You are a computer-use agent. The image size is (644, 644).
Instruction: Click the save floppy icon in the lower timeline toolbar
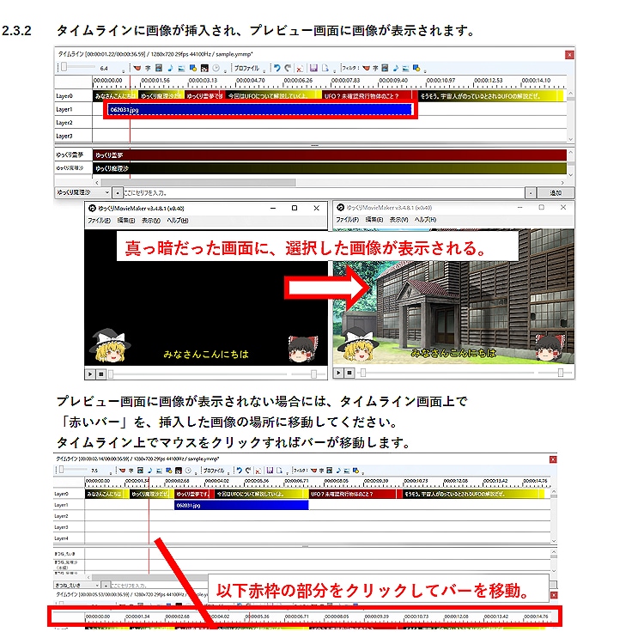[270, 471]
